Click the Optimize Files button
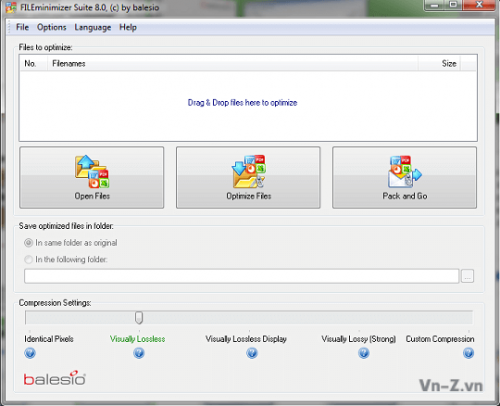Image resolution: width=500 pixels, height=406 pixels. [248, 178]
